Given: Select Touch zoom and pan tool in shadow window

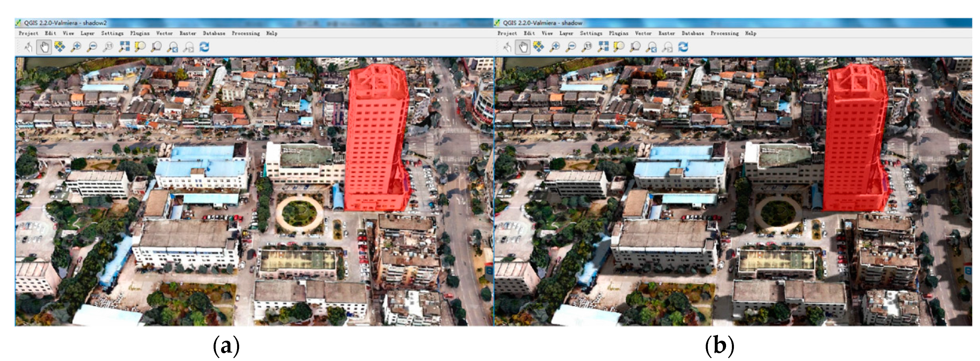Looking at the screenshot, I should [507, 47].
